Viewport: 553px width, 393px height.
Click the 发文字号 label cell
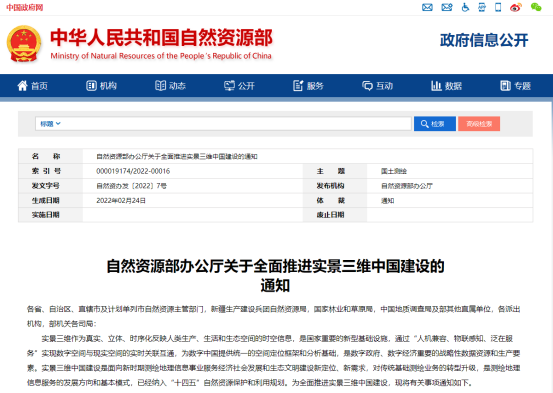coord(50,186)
